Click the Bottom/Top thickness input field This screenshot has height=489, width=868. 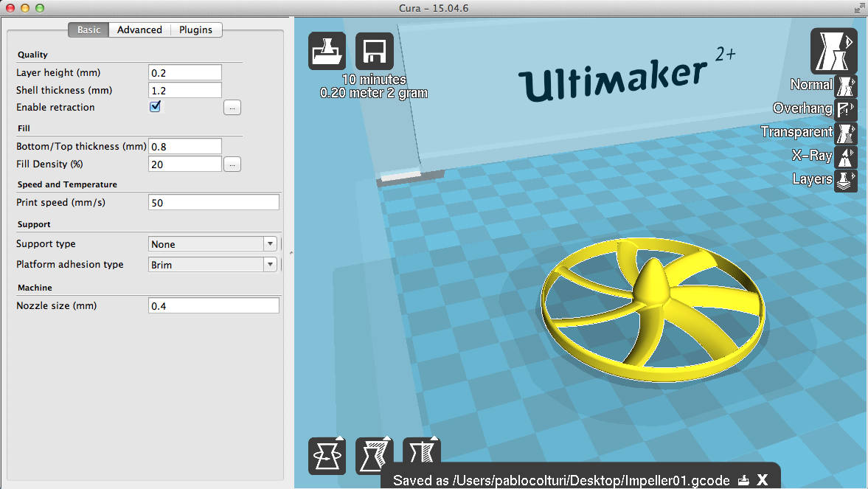[x=185, y=146]
